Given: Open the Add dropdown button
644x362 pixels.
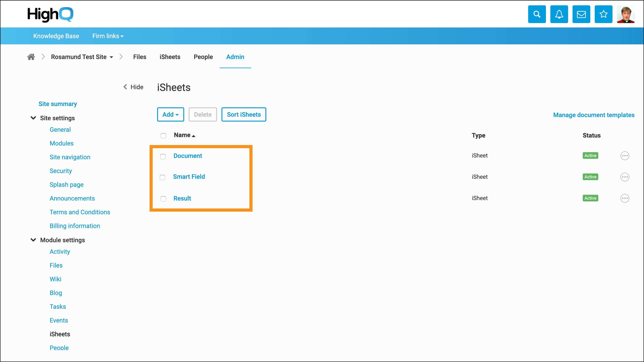Looking at the screenshot, I should (x=170, y=115).
